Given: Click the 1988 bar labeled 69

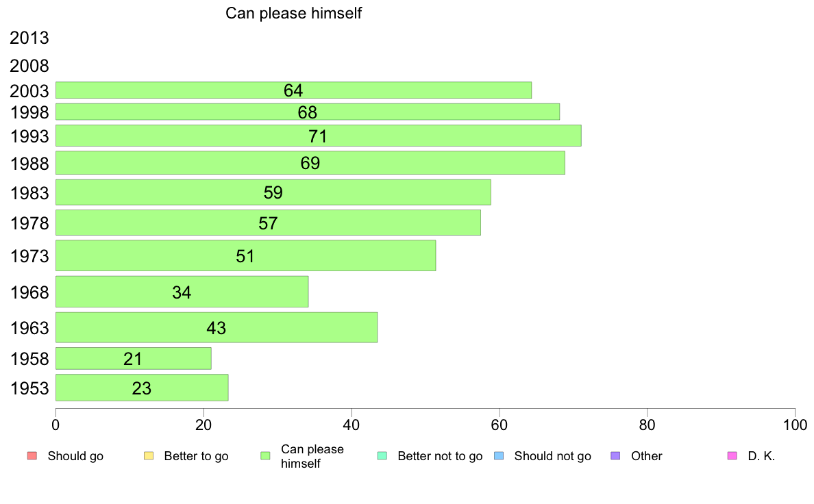Looking at the screenshot, I should click(x=310, y=163).
